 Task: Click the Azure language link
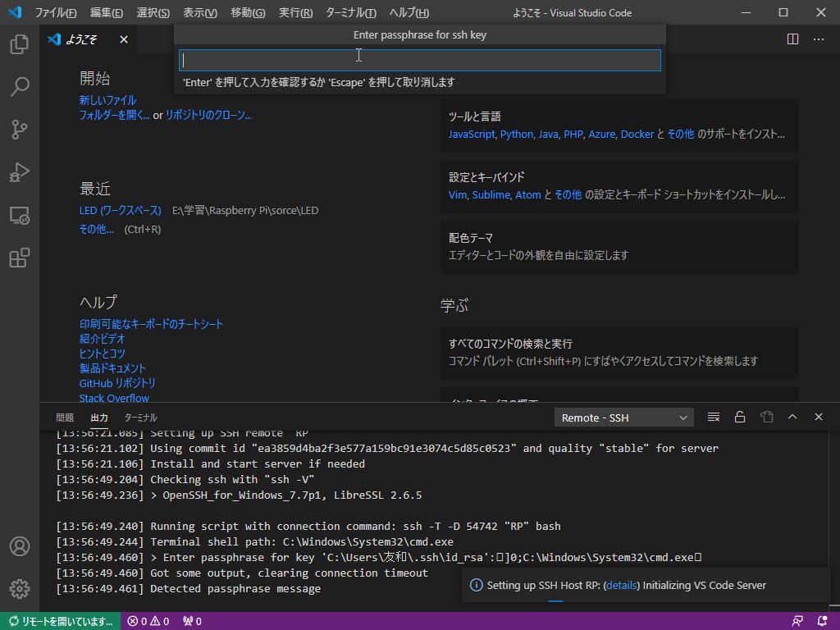click(x=601, y=134)
